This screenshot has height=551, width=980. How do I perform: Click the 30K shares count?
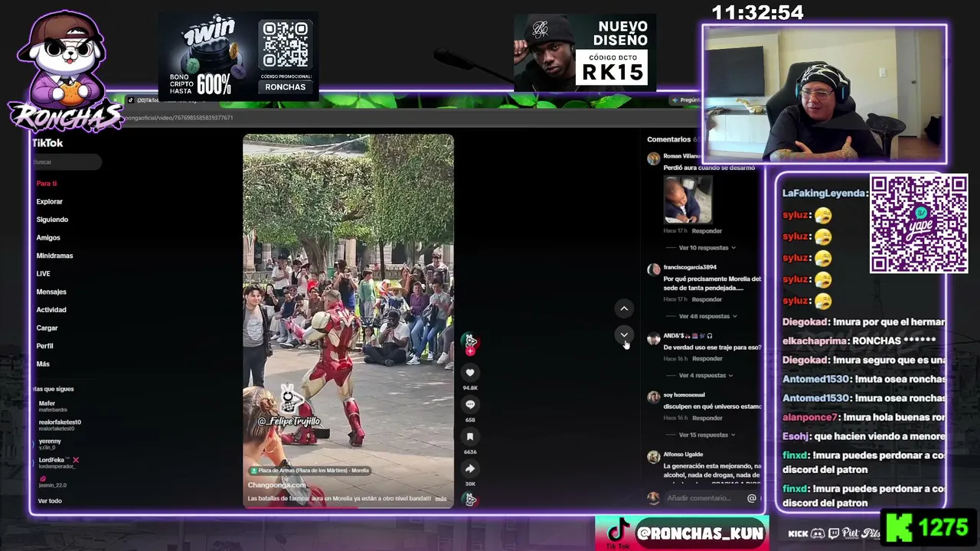[470, 484]
